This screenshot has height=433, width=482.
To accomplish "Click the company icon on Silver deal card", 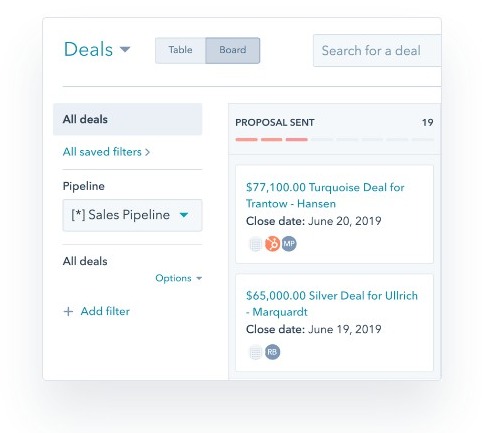I will (256, 352).
